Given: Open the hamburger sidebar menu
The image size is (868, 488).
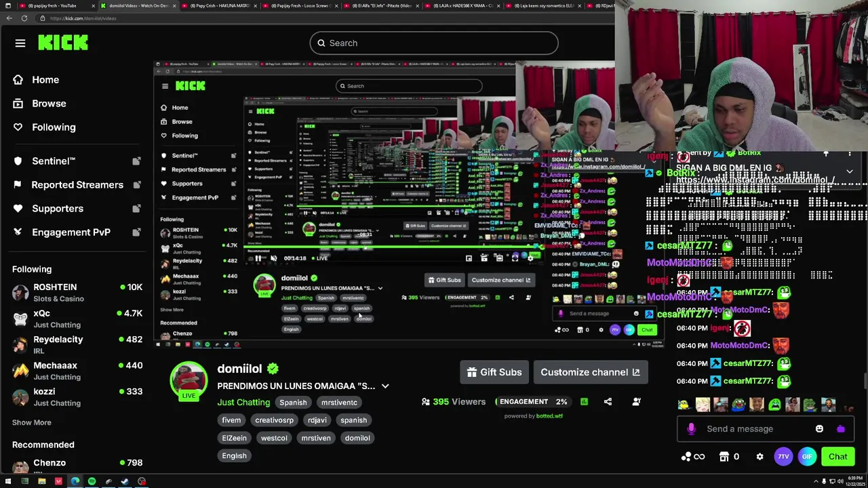Looking at the screenshot, I should pyautogui.click(x=20, y=43).
